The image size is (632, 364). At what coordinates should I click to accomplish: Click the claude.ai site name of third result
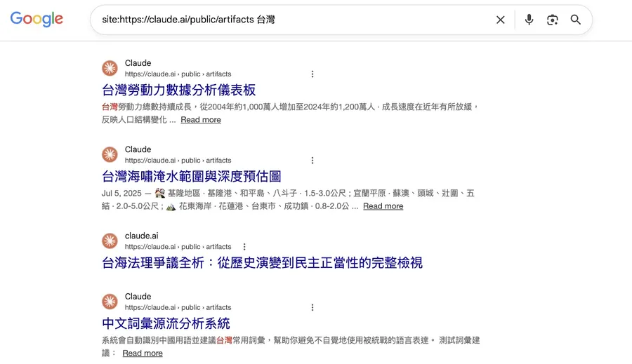141,236
